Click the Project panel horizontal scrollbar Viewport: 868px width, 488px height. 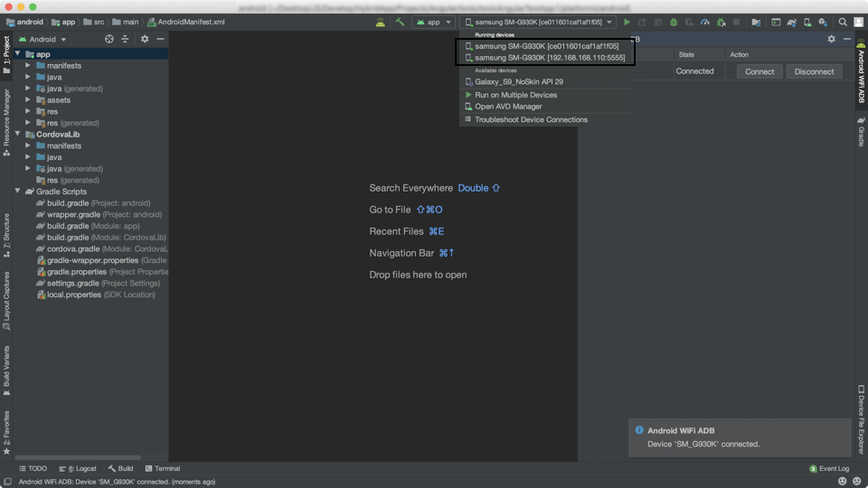click(78, 457)
